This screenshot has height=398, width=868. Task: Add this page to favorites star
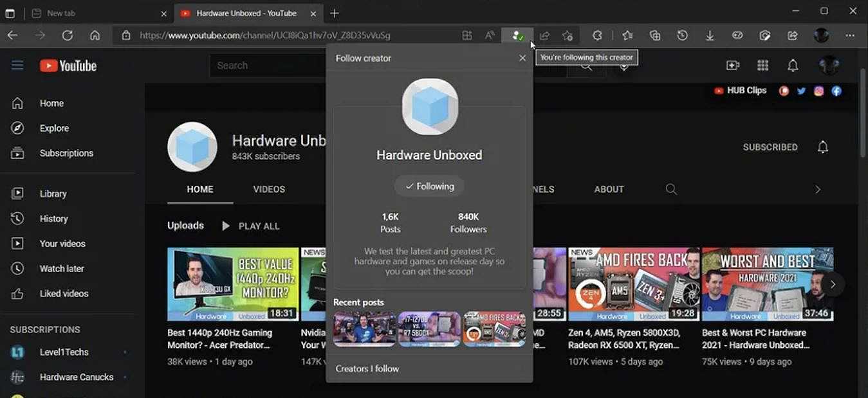567,36
